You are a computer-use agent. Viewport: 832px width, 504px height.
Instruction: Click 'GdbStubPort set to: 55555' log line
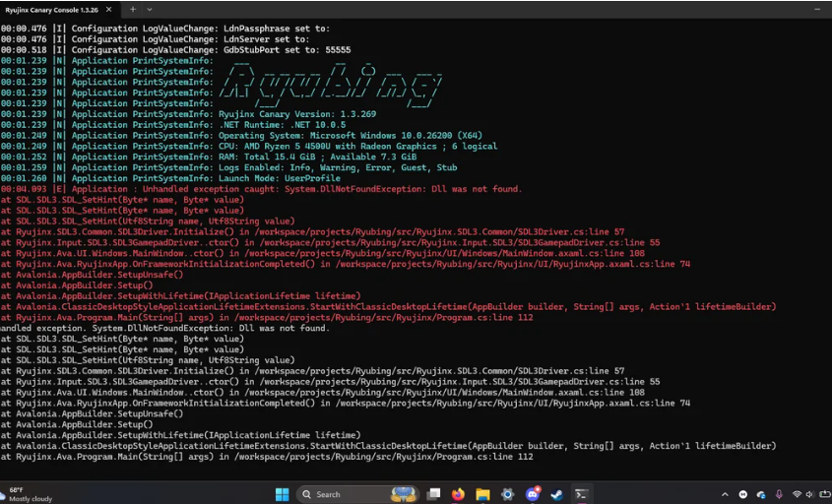[175, 50]
